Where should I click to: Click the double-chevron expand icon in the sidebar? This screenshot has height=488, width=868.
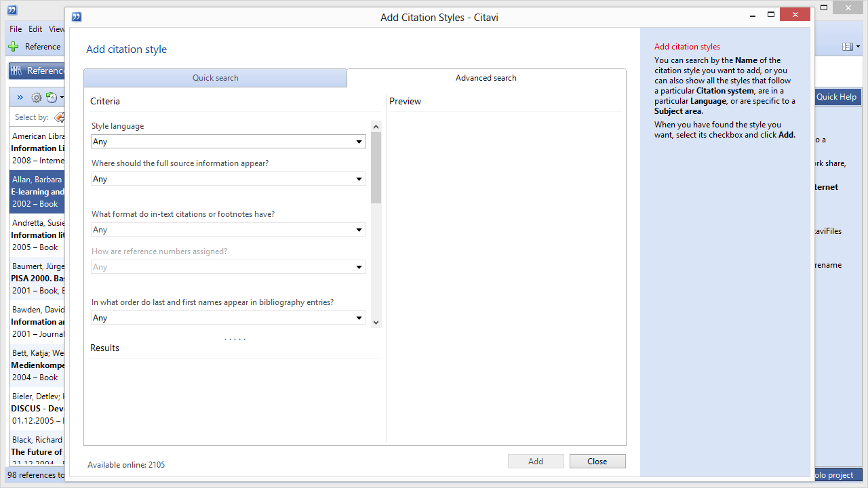19,97
